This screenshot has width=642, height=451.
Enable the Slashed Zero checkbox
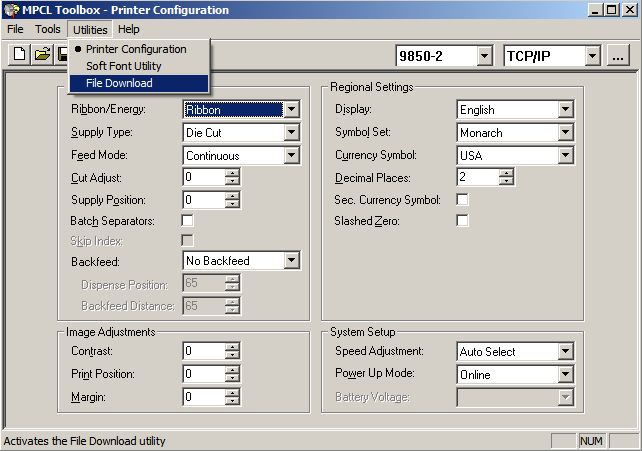(x=462, y=221)
